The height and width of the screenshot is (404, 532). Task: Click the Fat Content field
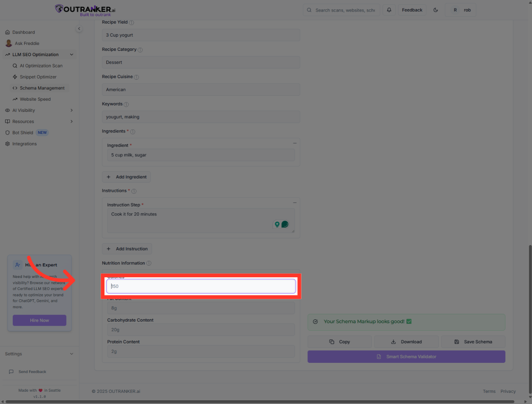[201, 308]
